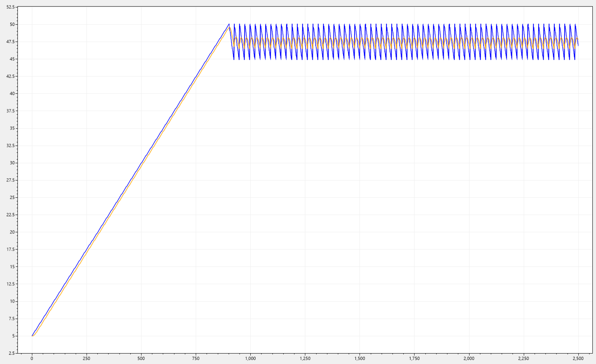Click the x-axis label 2,000
The width and height of the screenshot is (596, 364).
[x=469, y=358]
